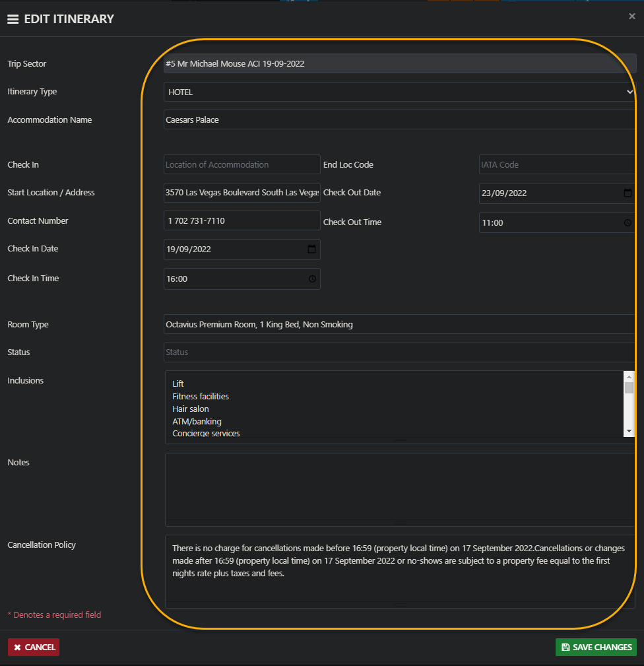Click the clock icon in Check Out Time
The width and height of the screenshot is (644, 666).
point(628,223)
